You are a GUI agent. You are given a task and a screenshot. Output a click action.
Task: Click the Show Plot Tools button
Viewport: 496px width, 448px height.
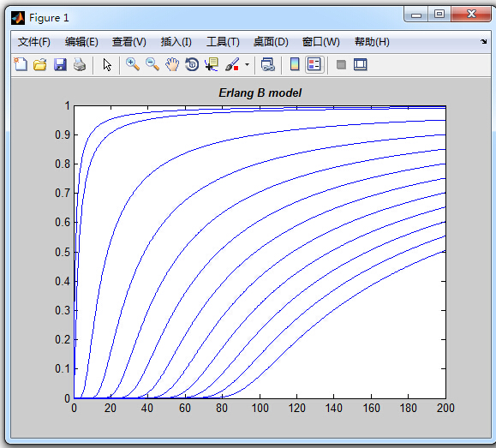pos(361,64)
